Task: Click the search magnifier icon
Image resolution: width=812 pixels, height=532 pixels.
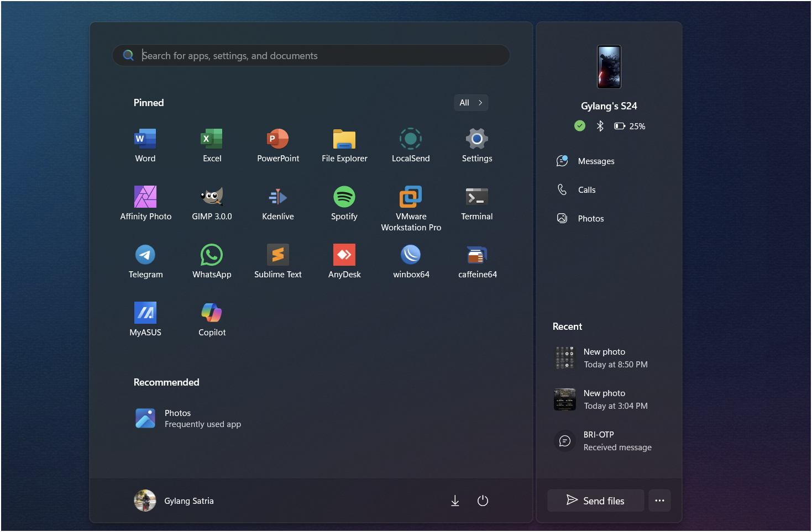Action: tap(128, 55)
